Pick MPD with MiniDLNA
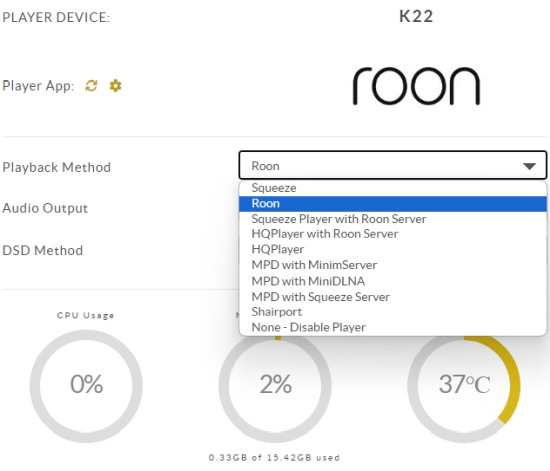550x471 pixels. [393, 281]
